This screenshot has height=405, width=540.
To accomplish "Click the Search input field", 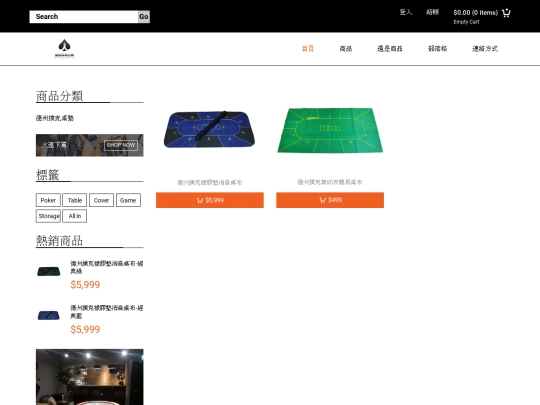I will 84,17.
